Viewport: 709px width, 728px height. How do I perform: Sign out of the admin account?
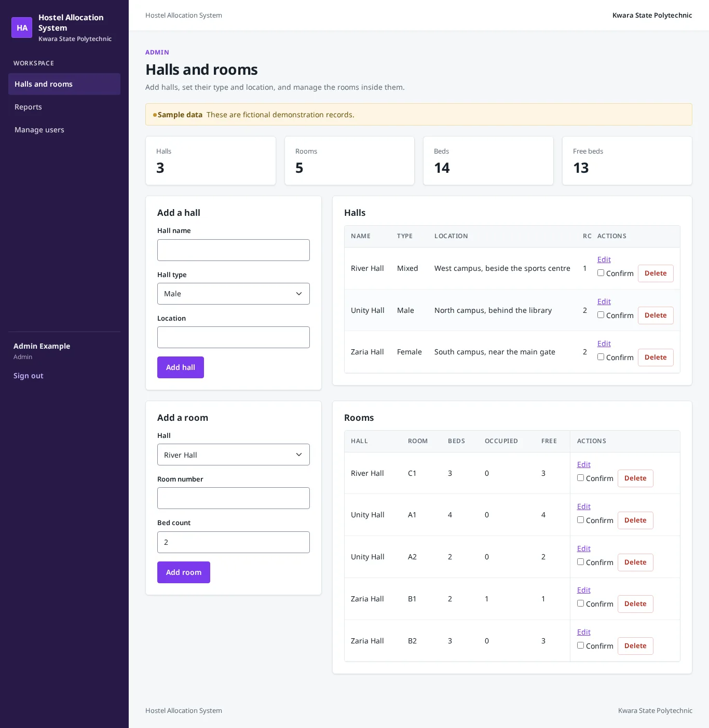(x=29, y=376)
